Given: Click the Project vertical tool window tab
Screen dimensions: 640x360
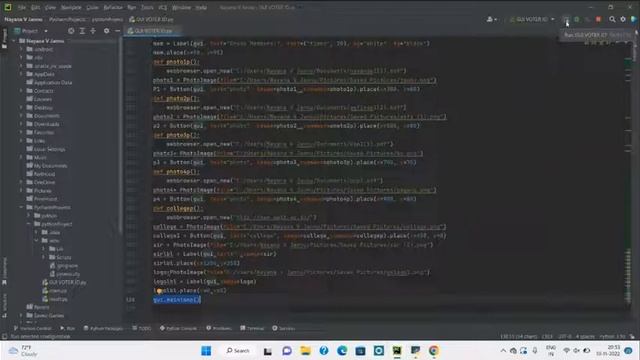Looking at the screenshot, I should pyautogui.click(x=4, y=38).
